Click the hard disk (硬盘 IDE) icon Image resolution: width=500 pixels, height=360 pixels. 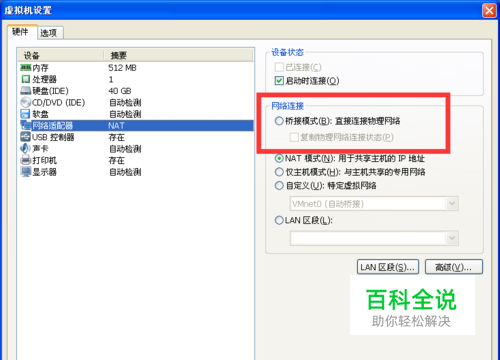click(x=26, y=91)
